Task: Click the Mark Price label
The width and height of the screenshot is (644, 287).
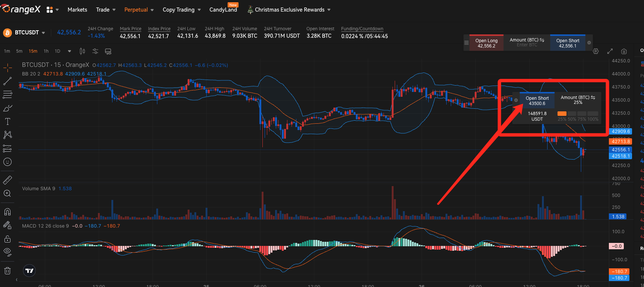Action: tap(130, 29)
